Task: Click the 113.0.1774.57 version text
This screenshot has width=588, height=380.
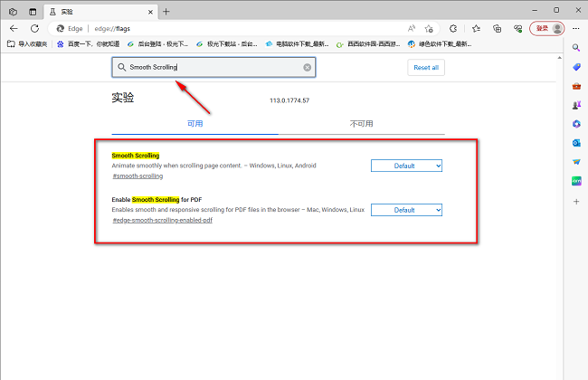Action: 289,100
